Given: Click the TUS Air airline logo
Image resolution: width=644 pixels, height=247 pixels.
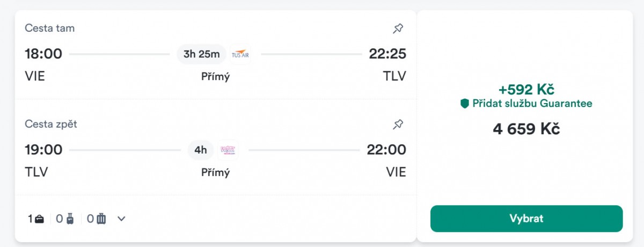Looking at the screenshot, I should (240, 54).
